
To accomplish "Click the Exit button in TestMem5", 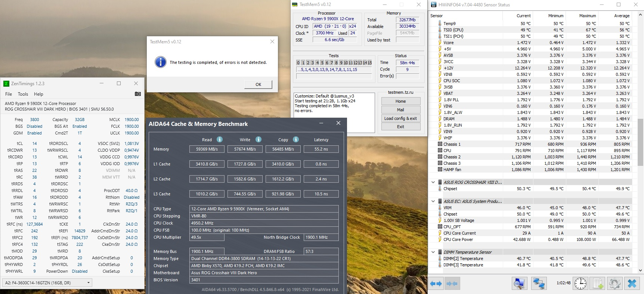I will tap(401, 127).
